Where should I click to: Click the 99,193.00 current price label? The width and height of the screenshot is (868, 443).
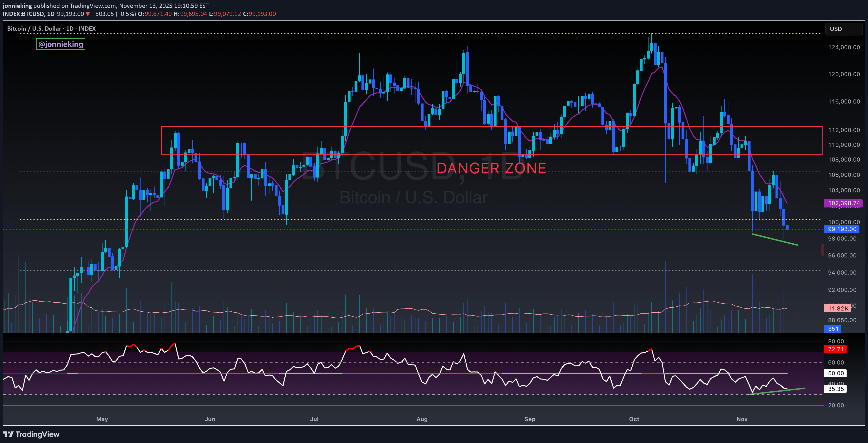click(842, 229)
